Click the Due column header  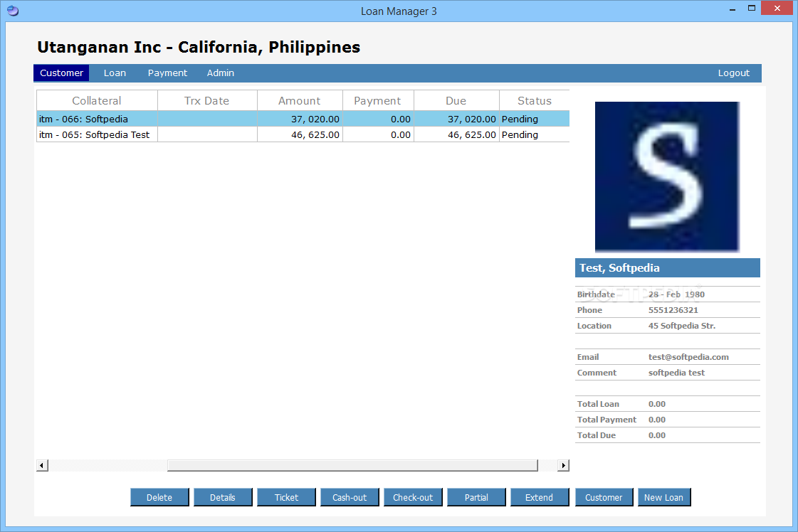click(456, 101)
